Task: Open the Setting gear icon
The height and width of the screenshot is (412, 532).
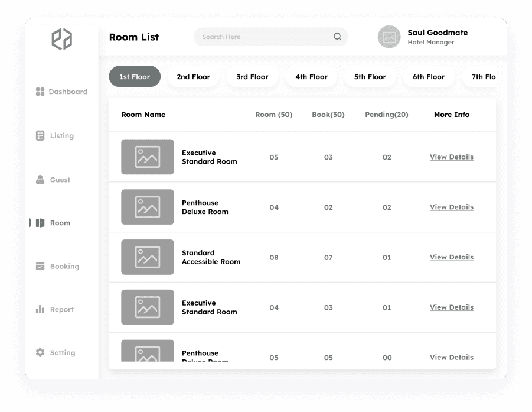Action: click(41, 352)
